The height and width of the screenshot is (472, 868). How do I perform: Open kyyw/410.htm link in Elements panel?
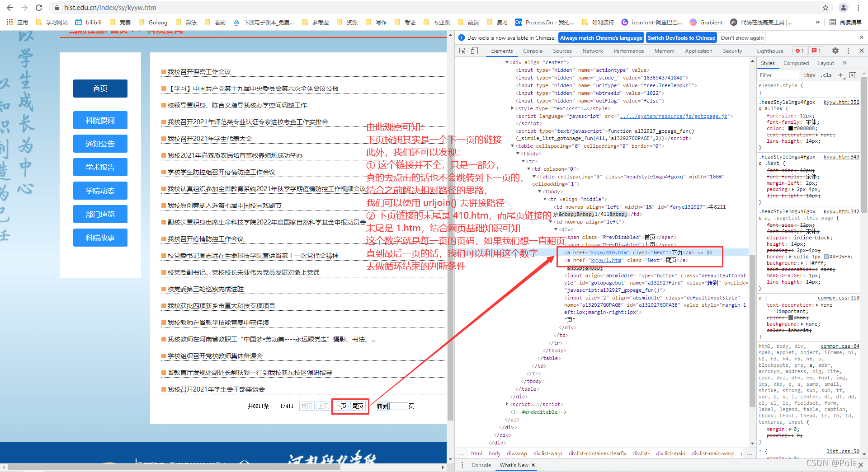609,252
